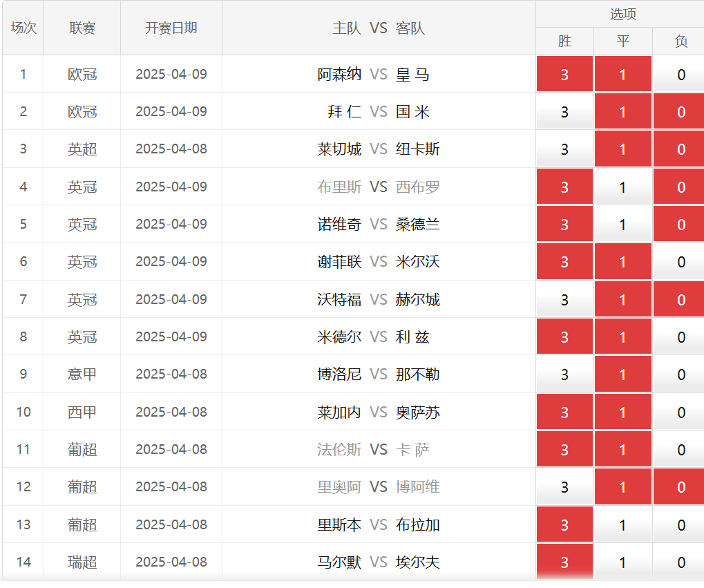
Task: Select the 负 (0) option for 法伦斯 vs 卡萨
Action: tap(681, 449)
